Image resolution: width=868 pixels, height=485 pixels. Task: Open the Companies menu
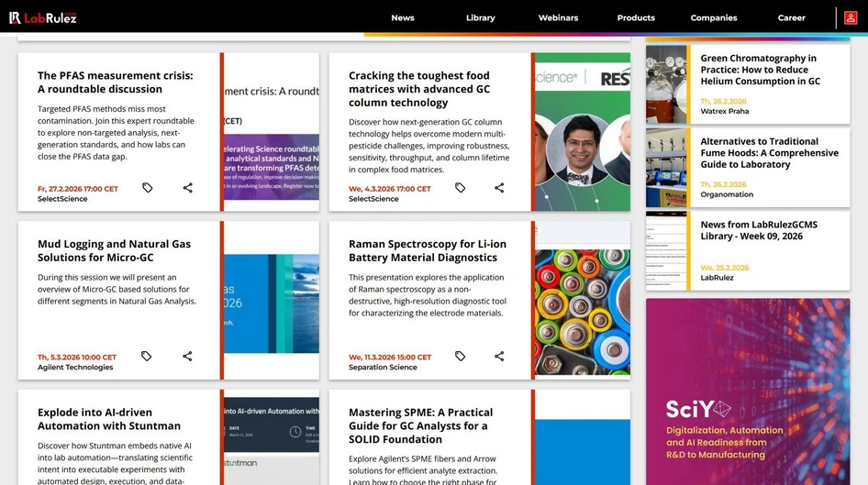pyautogui.click(x=713, y=17)
